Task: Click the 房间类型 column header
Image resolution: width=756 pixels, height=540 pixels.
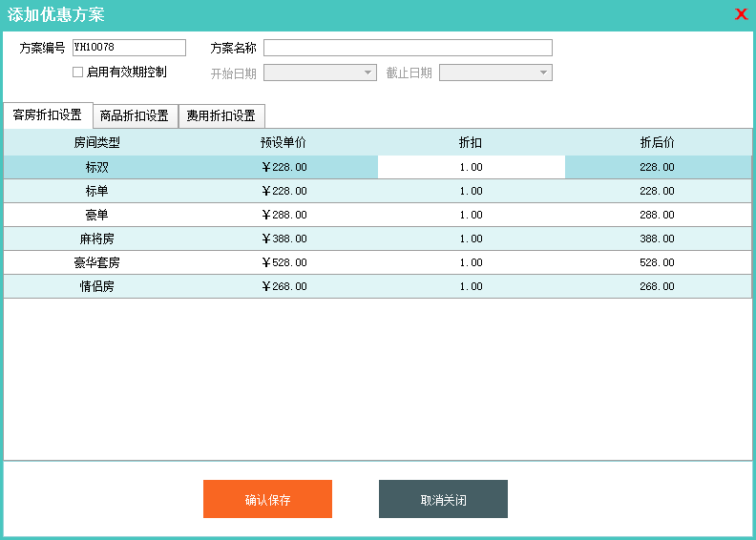Action: 96,143
